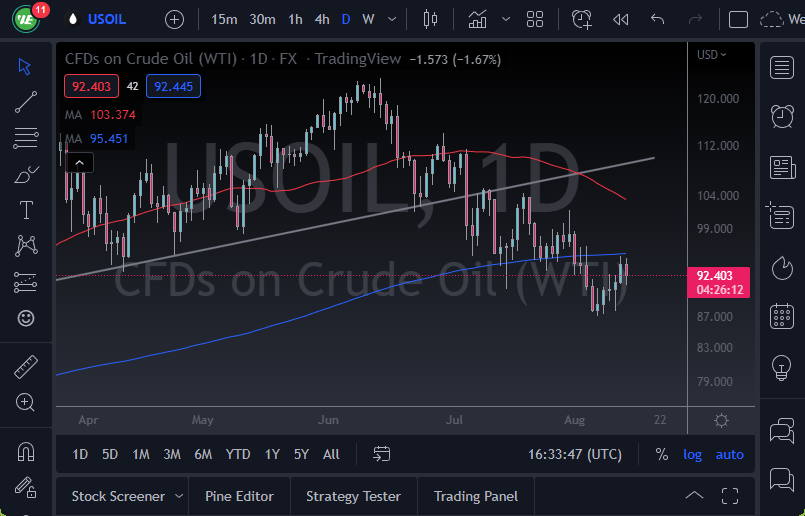
Task: Click the red sell price 92.403
Action: point(91,86)
